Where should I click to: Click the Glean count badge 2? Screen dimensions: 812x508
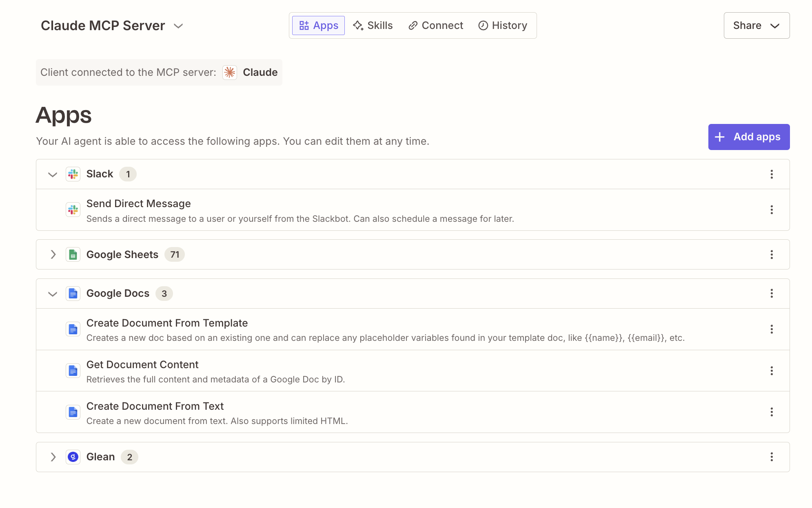[129, 457]
